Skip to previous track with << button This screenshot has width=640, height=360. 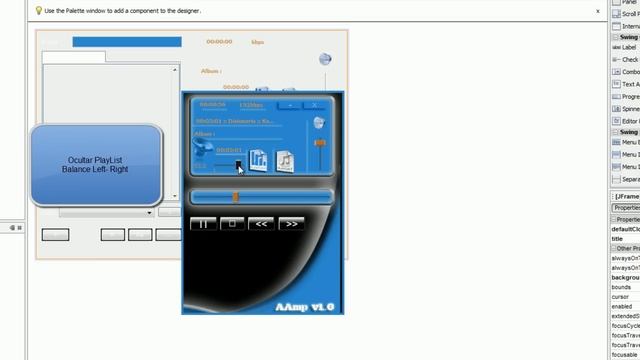261,224
